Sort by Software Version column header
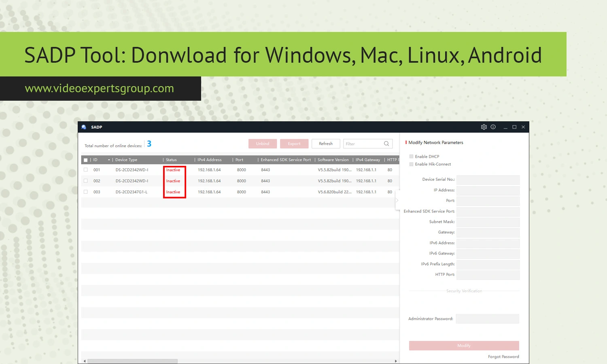 333,160
